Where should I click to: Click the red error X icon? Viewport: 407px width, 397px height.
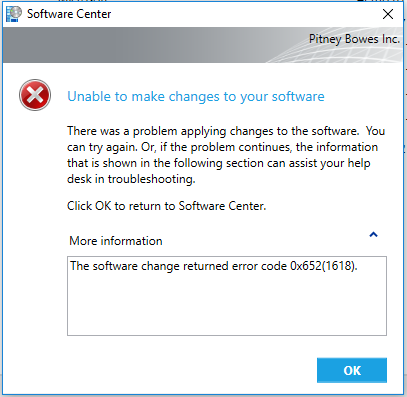(x=35, y=95)
